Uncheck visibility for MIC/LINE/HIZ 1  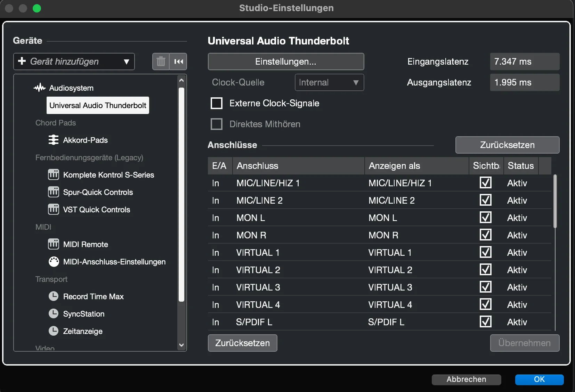coord(485,183)
